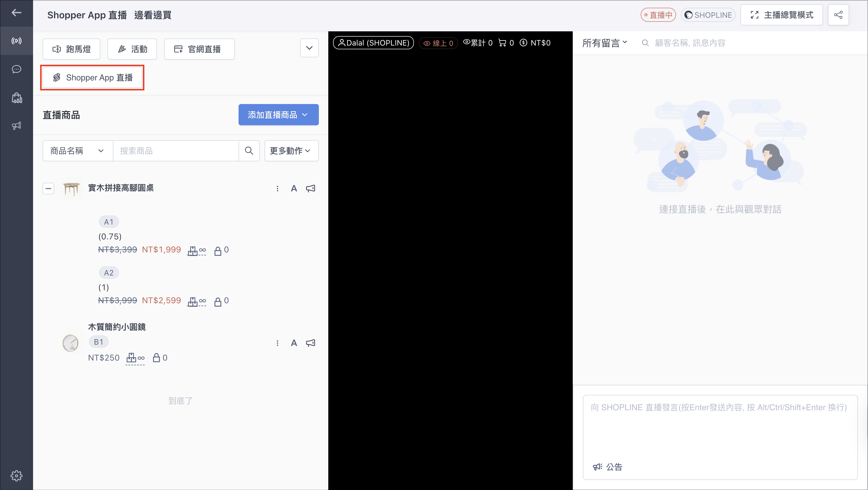Open the 商品名稱 filter dropdown
The width and height of the screenshot is (868, 490).
coord(77,151)
